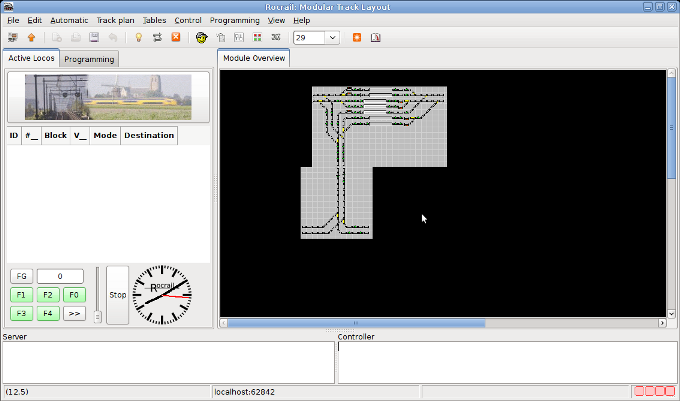The image size is (680, 401).
Task: Expand the Automatic menu
Action: [69, 20]
